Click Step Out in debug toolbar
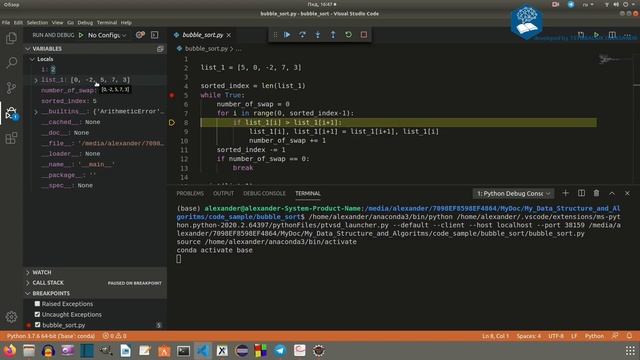 click(x=333, y=35)
